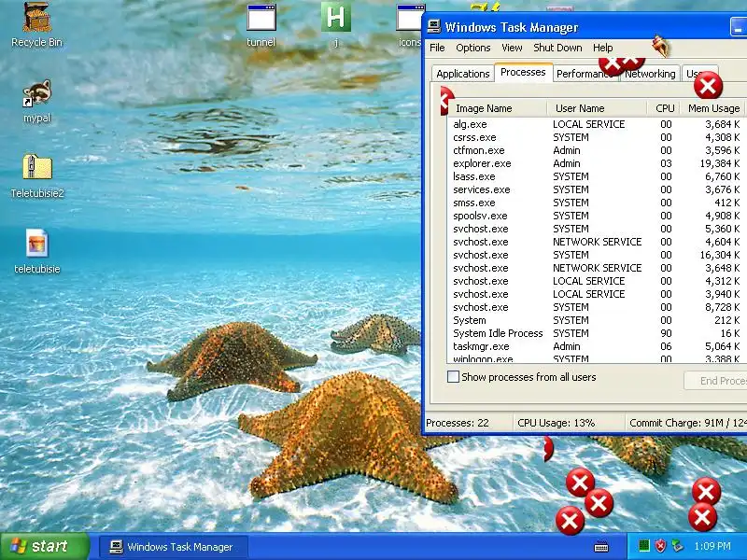Sort by the Image Name column header
This screenshot has height=560, width=747.
coord(497,108)
